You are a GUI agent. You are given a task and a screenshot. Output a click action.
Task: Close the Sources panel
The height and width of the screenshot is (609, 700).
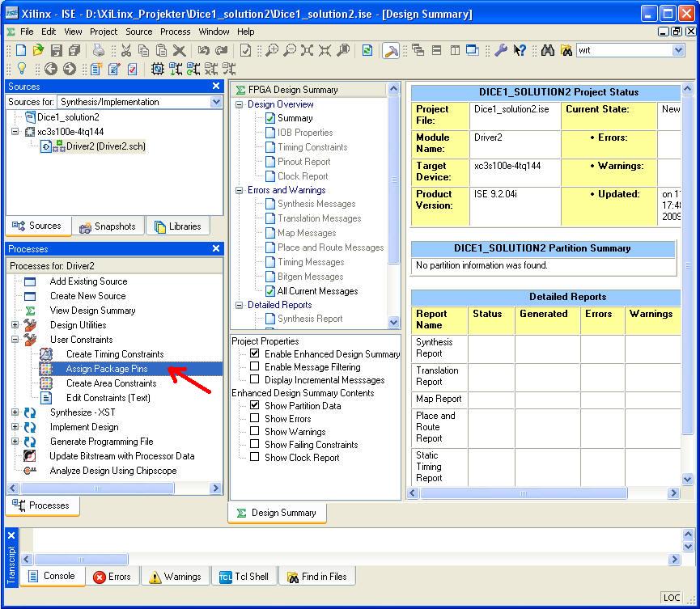tap(216, 86)
